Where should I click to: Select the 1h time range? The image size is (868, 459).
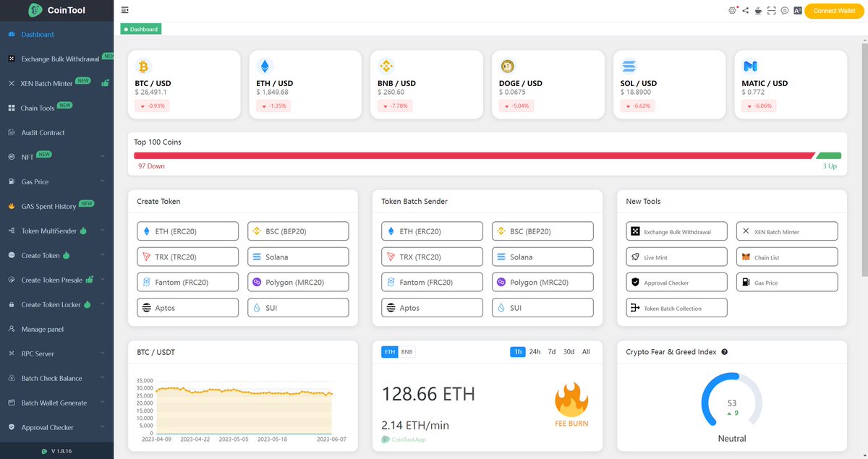point(518,352)
